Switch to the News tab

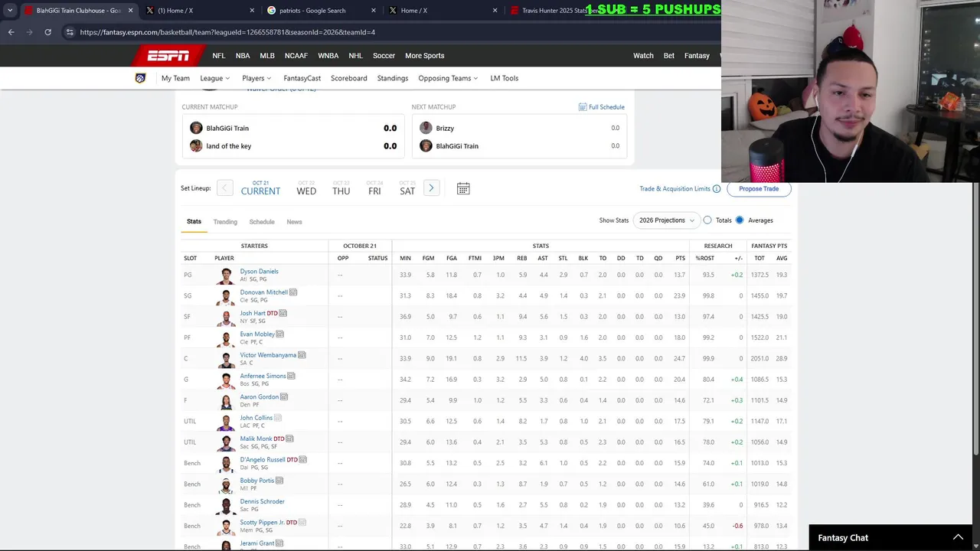click(294, 222)
